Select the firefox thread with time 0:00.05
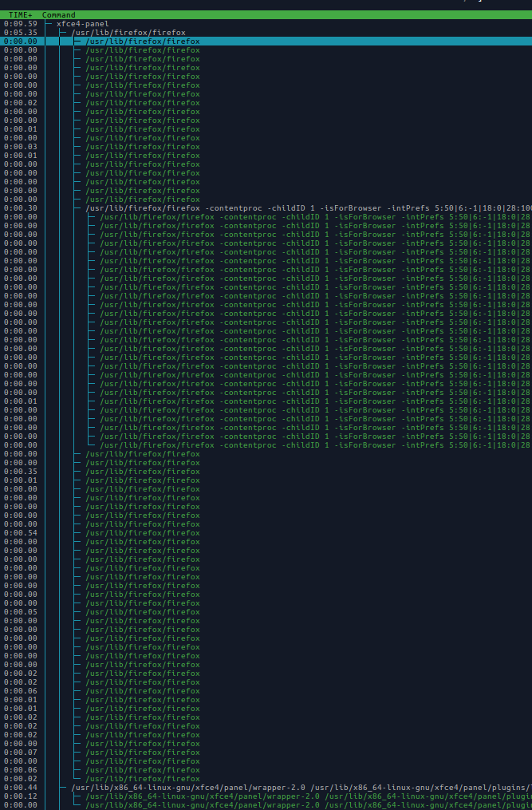Image resolution: width=532 pixels, height=810 pixels. tap(266, 612)
